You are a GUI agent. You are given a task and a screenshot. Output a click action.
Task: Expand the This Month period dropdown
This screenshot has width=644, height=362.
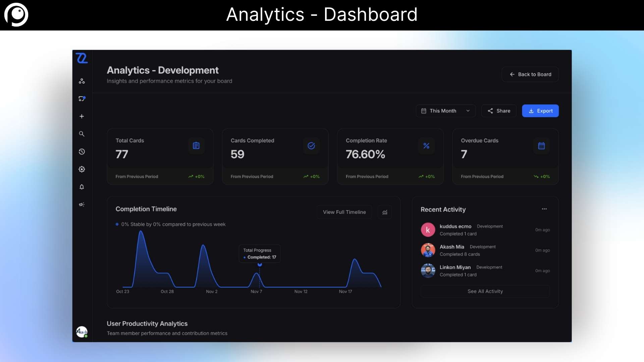click(x=445, y=111)
